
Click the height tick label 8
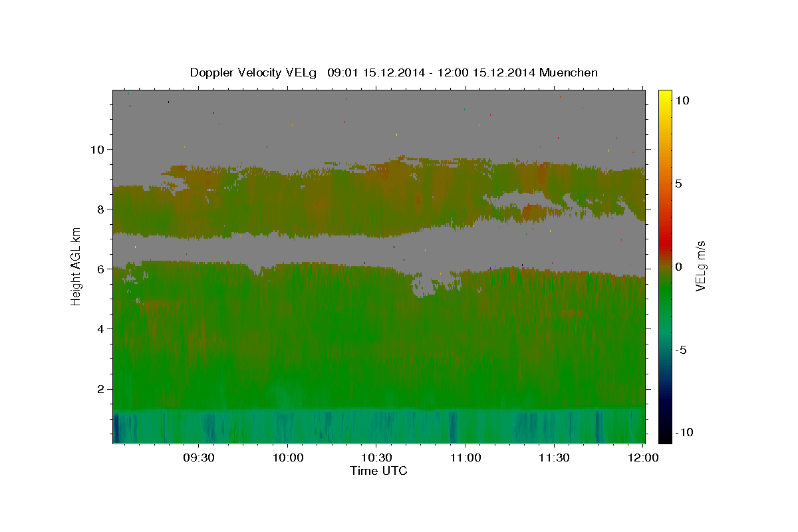(x=102, y=209)
